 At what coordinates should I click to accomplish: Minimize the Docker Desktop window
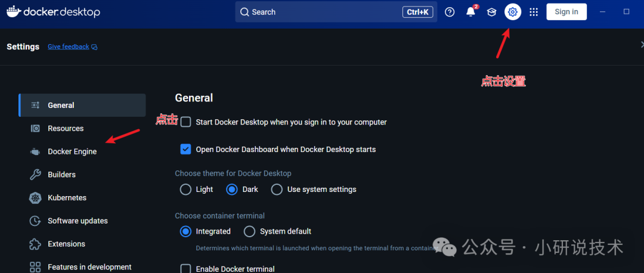click(x=603, y=12)
